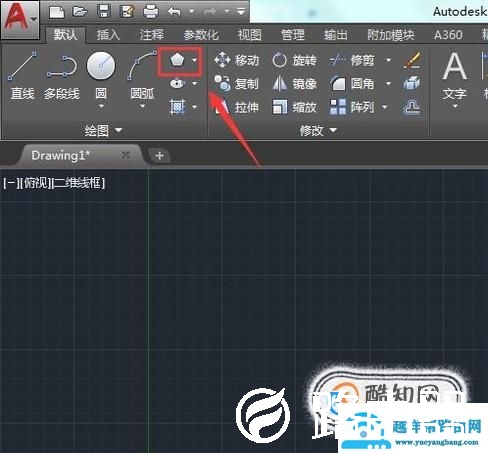Print the drawing via the plot icon

(x=151, y=12)
